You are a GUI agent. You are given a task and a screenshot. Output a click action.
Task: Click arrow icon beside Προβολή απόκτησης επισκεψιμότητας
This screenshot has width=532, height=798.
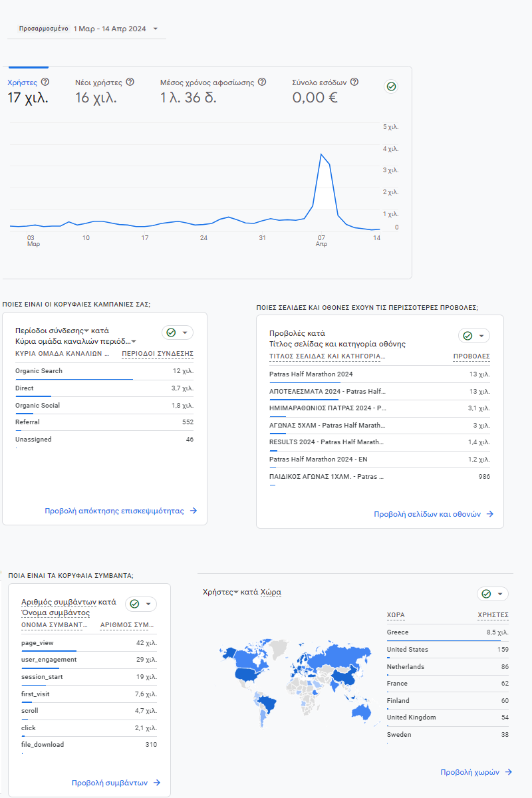194,511
